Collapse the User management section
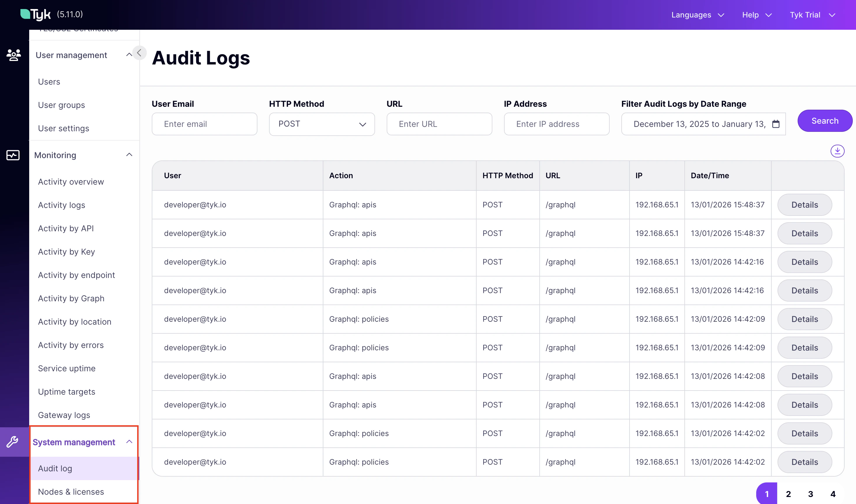The image size is (856, 504). (x=129, y=54)
